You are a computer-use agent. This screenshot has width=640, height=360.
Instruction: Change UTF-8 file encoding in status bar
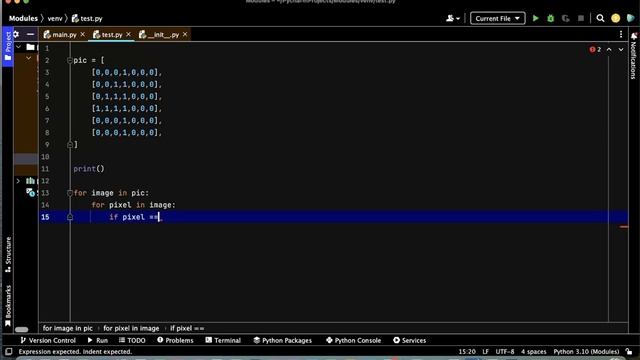point(505,351)
